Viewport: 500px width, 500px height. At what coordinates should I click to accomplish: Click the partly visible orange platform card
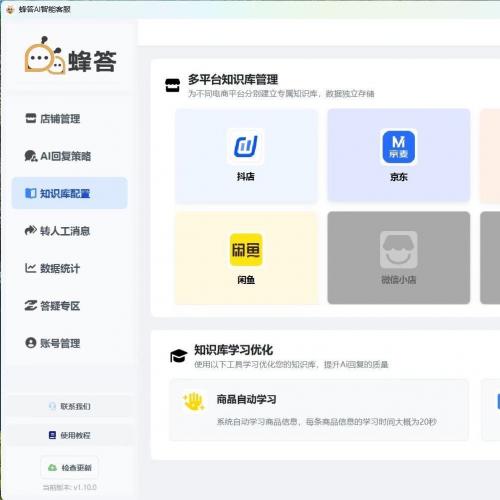click(x=490, y=155)
